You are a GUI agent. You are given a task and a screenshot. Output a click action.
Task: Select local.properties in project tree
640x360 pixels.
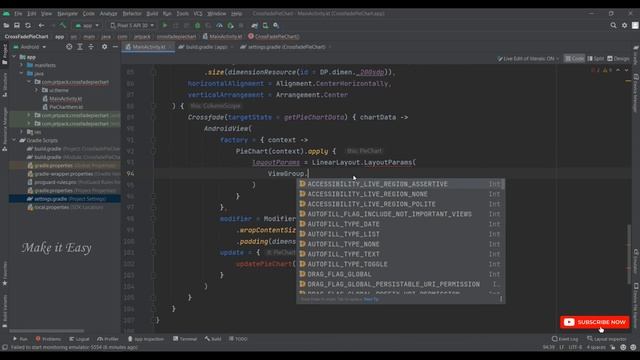[64, 207]
